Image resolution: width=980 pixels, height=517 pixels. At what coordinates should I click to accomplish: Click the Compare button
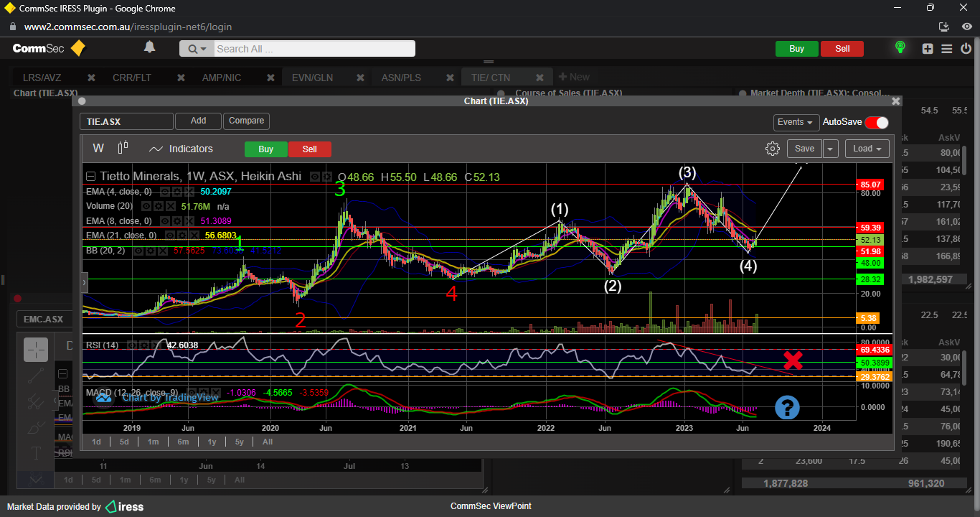pos(246,121)
